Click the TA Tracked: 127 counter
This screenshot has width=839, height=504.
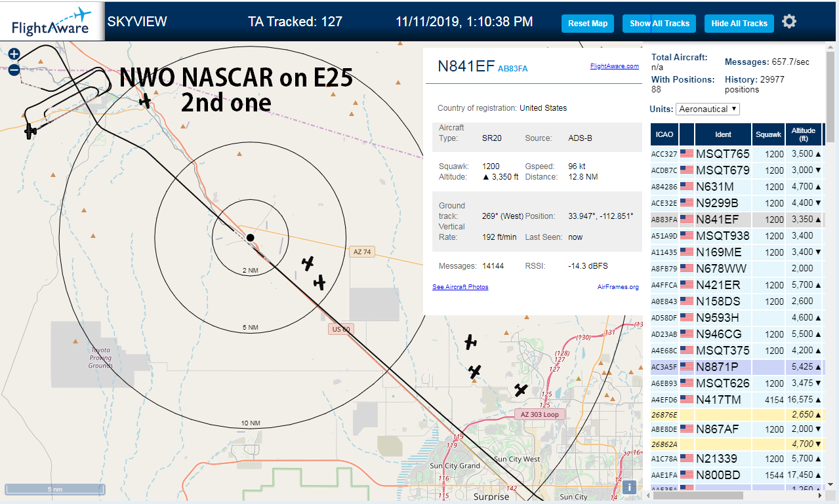coord(295,22)
